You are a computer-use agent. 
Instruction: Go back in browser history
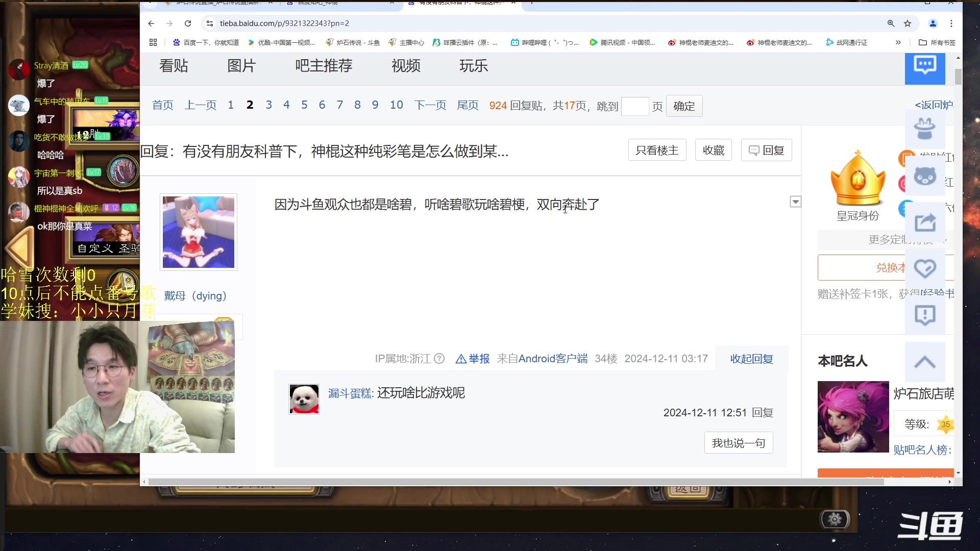(x=151, y=23)
